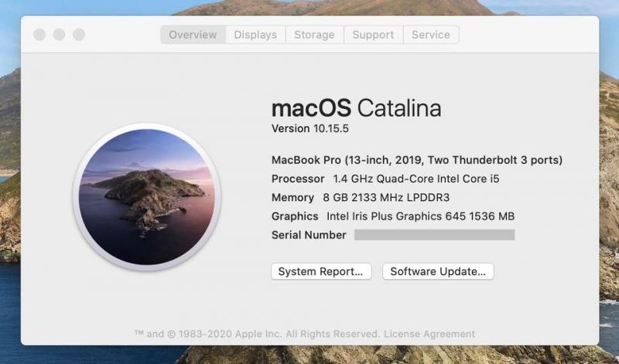Screen dimensions: 619x364
Task: Open the Displays tab
Action: pos(255,35)
